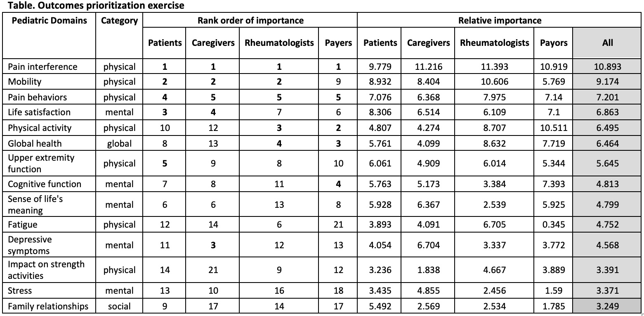
Task: Click the Life satisfaction row label
Action: 39,112
